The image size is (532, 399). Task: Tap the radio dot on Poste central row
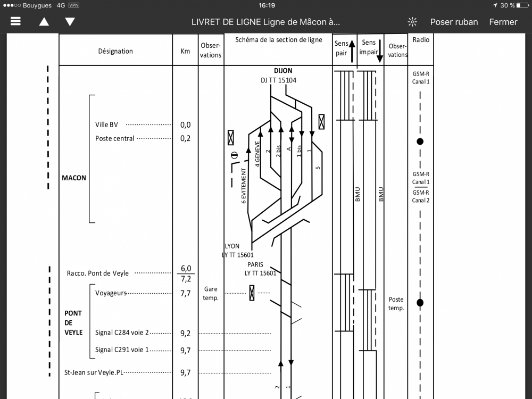coord(420,142)
